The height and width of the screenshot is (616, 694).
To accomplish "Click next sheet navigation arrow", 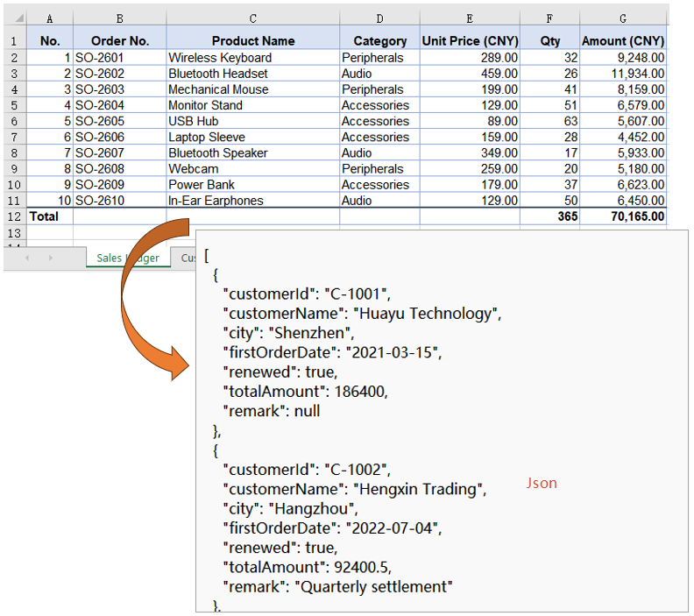I will 51,258.
